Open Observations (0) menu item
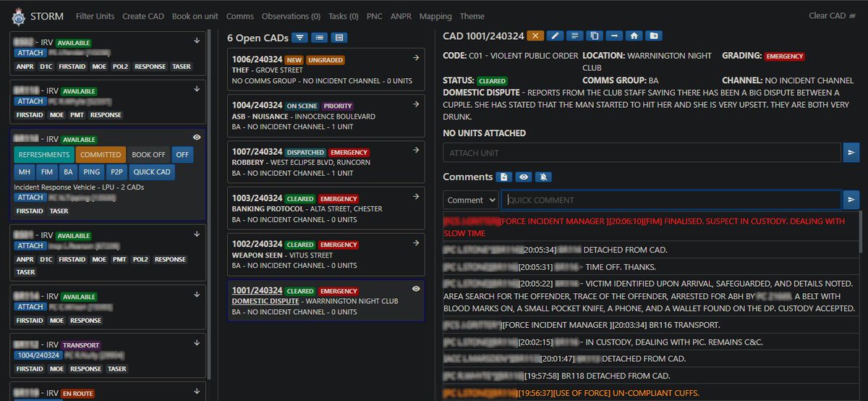868x401 pixels. coord(291,16)
